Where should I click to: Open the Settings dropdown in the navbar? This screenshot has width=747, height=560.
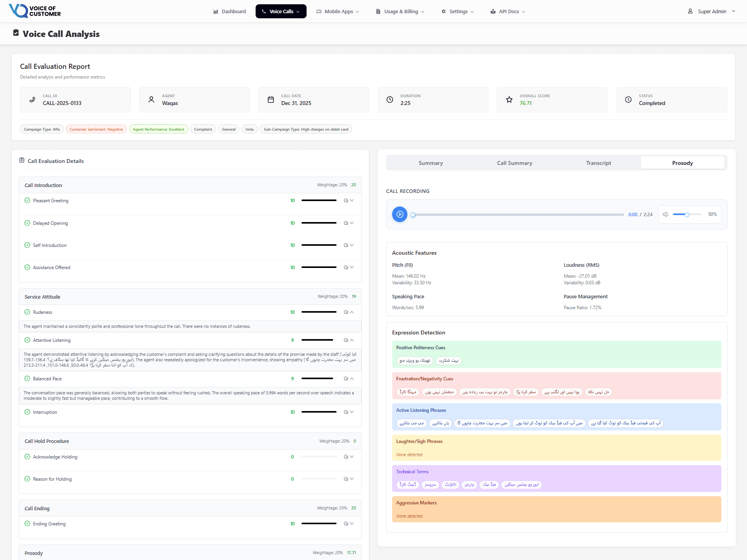coord(457,11)
